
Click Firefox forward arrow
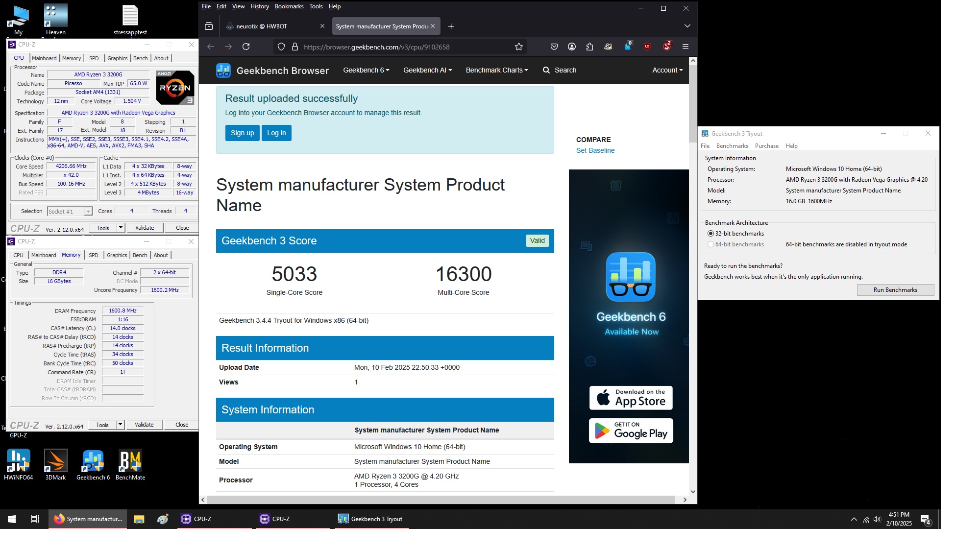pyautogui.click(x=228, y=47)
